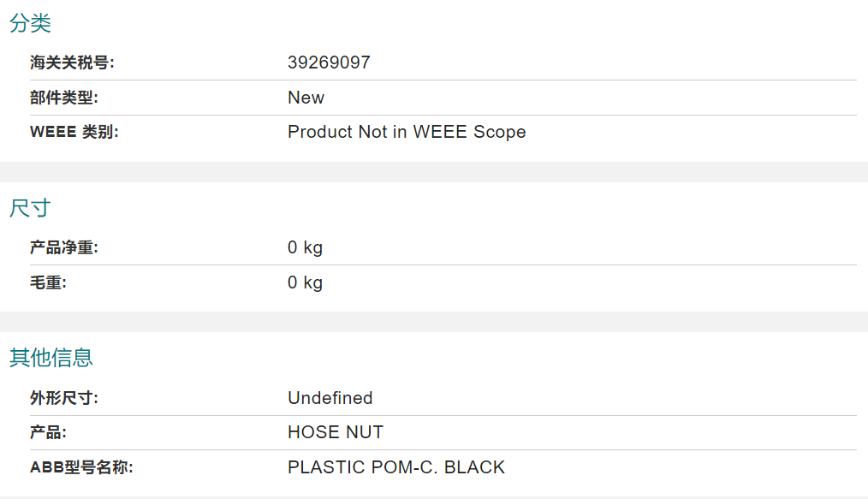Select the part type value New
Screen dimensions: 868x499
coord(306,98)
